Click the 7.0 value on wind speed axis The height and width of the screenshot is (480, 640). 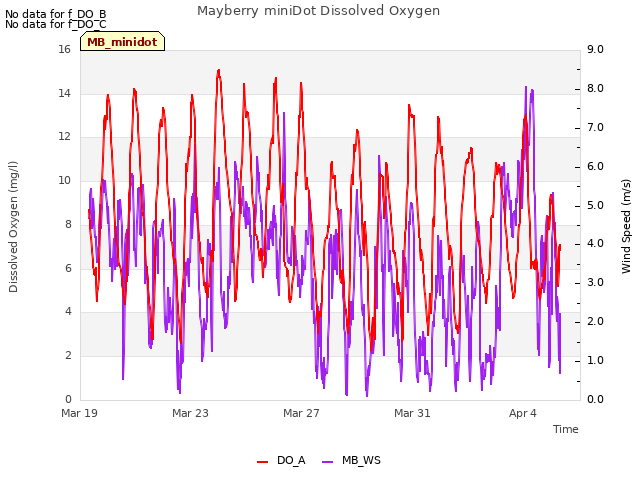coord(595,127)
